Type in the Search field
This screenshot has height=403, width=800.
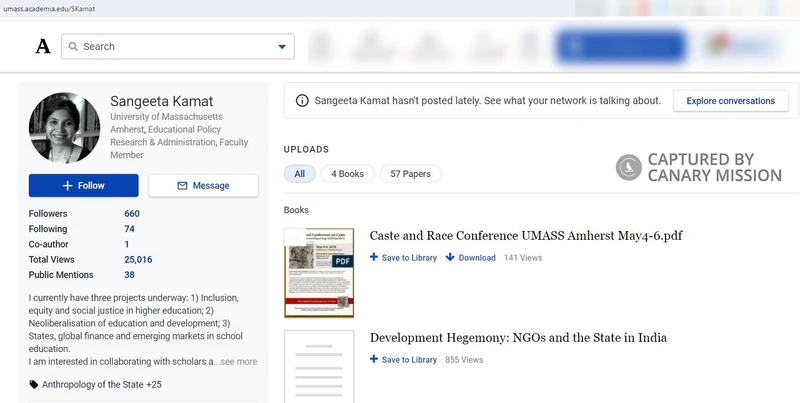[x=175, y=47]
